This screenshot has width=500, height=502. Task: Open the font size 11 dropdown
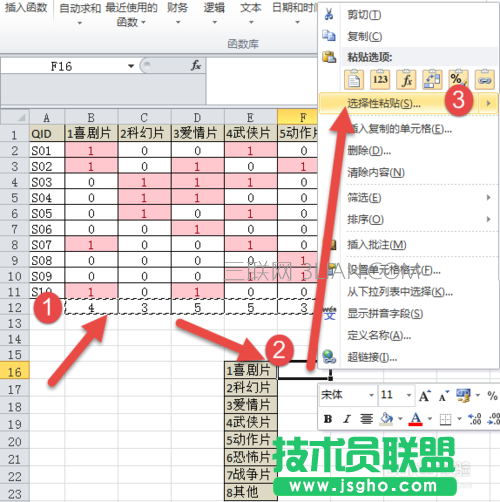409,395
